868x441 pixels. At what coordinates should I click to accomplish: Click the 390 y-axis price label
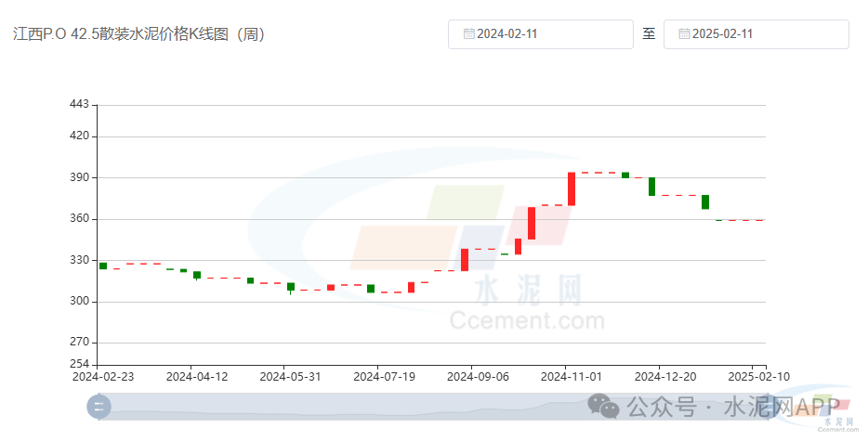79,177
